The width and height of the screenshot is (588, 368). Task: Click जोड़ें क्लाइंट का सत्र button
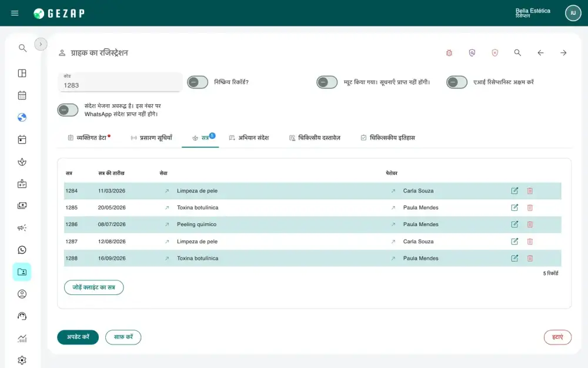(93, 287)
